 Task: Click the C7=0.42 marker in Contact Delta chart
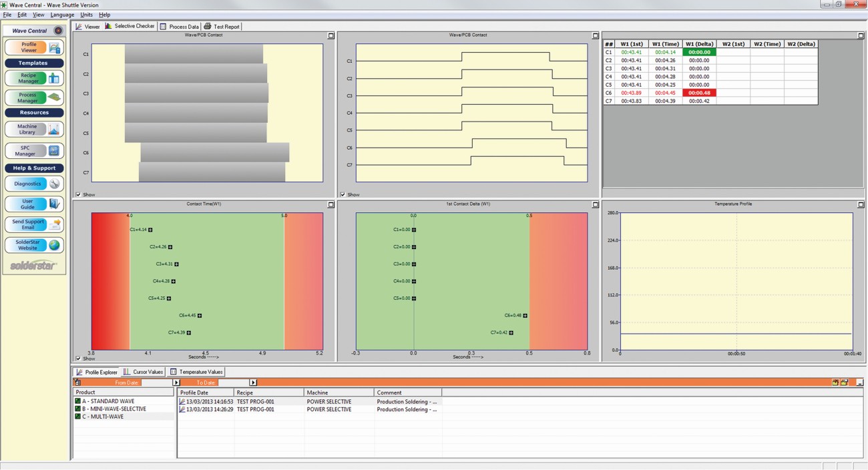point(511,332)
